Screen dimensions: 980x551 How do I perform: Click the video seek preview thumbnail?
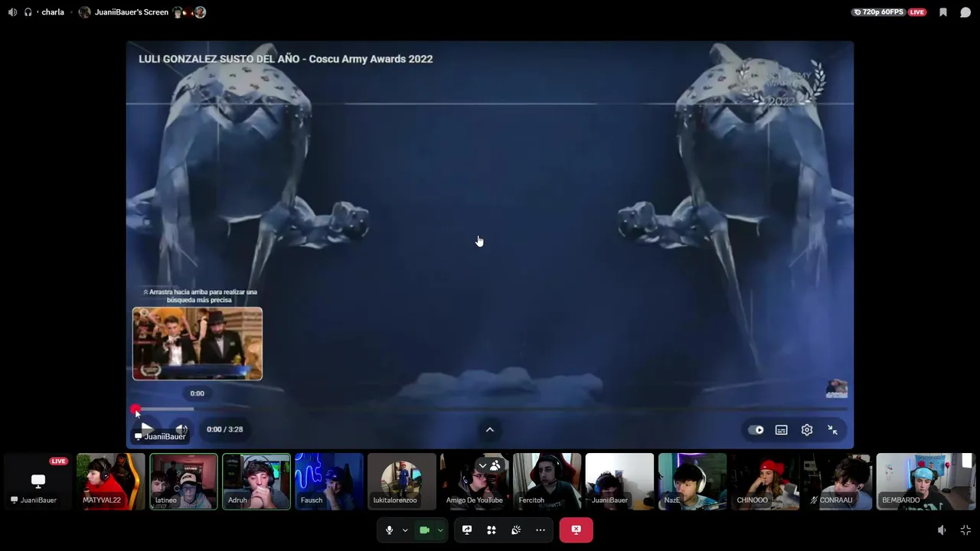(x=198, y=344)
